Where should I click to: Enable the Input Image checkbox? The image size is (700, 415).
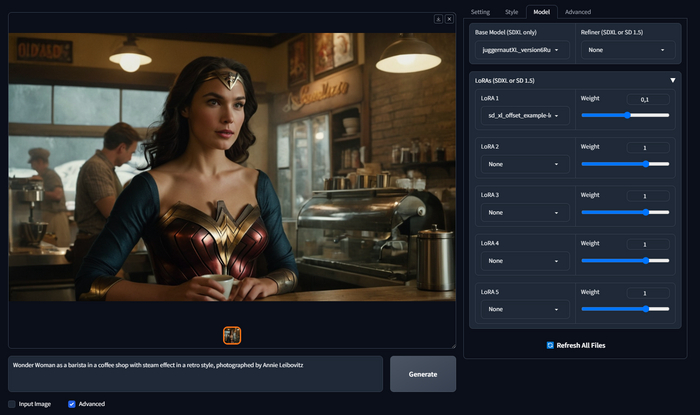coord(12,404)
